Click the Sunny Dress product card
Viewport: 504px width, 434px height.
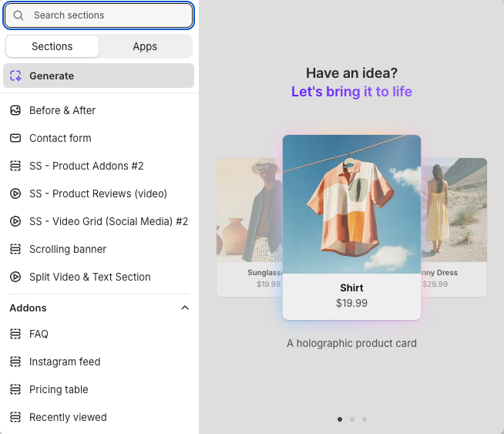454,227
